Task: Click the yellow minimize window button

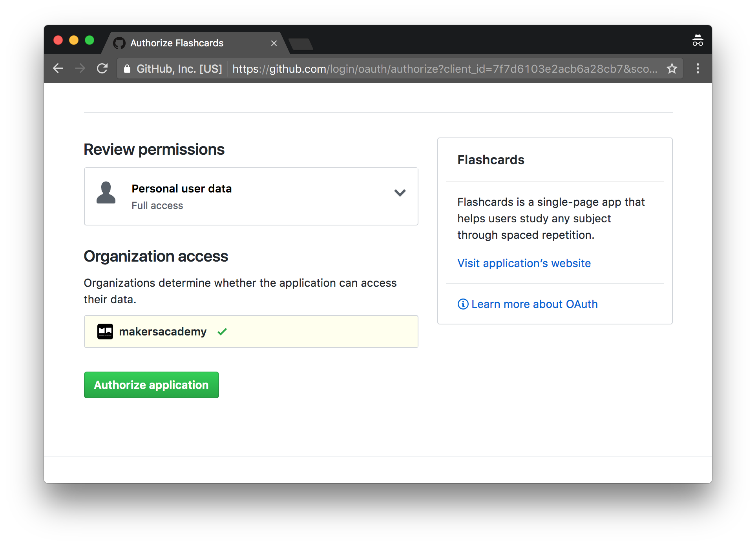Action: (74, 40)
